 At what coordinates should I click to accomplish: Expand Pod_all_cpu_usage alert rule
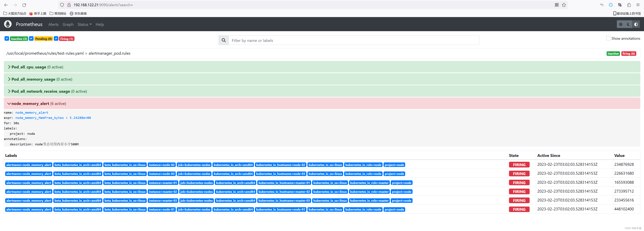click(322, 67)
